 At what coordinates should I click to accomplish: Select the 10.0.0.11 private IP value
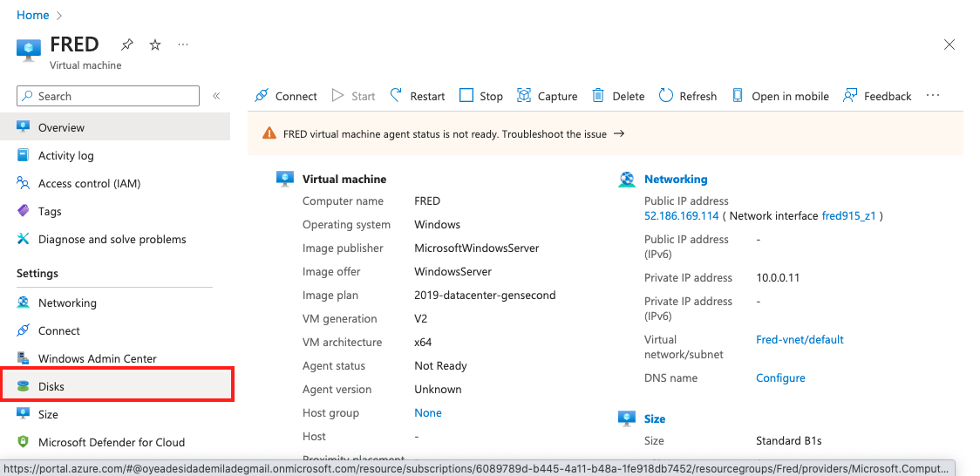pyautogui.click(x=778, y=277)
